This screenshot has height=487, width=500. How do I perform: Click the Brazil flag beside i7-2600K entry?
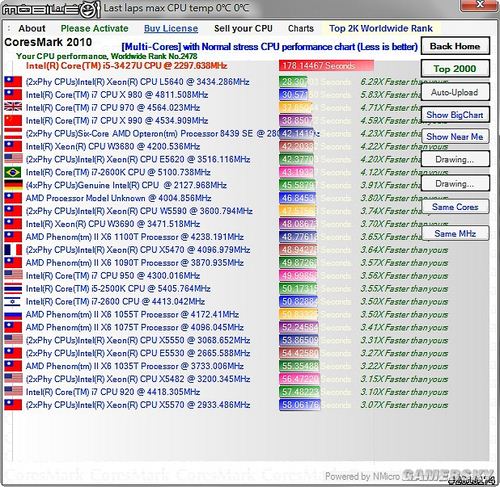click(13, 172)
